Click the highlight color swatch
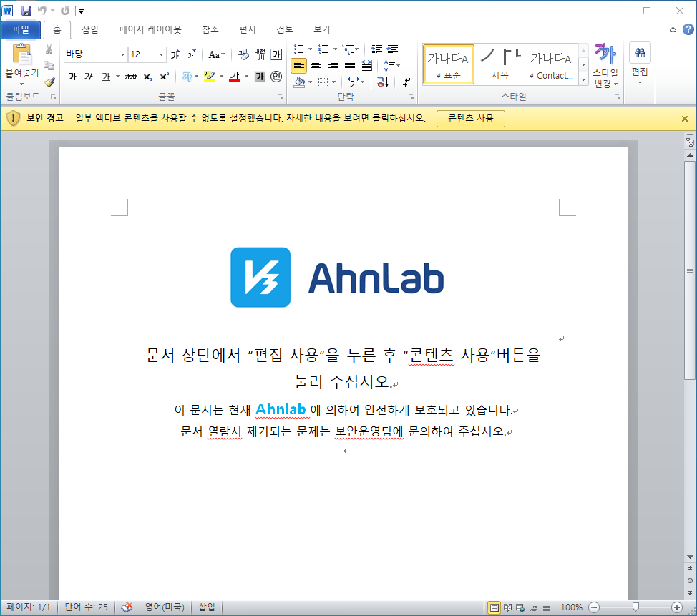Screen dimensions: 697x616 [x=210, y=77]
